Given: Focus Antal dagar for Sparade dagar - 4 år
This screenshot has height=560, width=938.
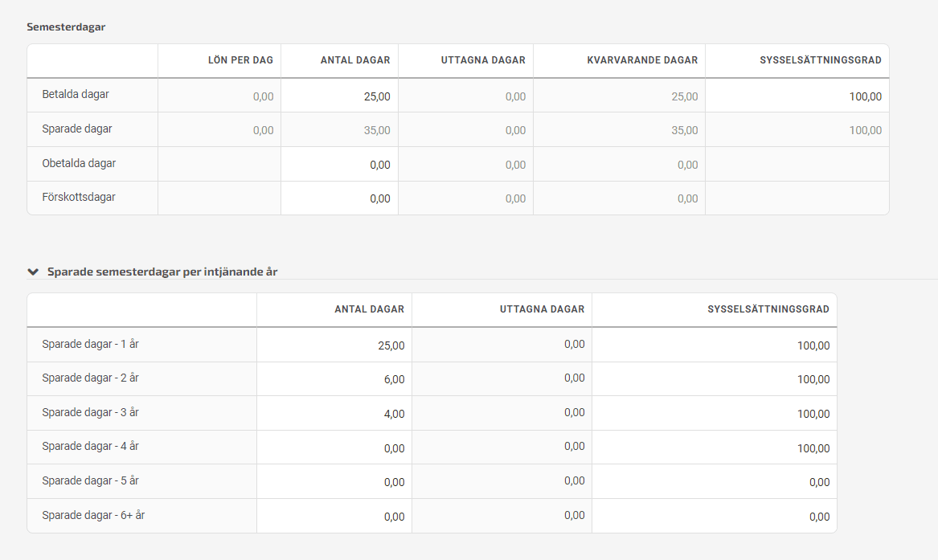Looking at the screenshot, I should 334,448.
